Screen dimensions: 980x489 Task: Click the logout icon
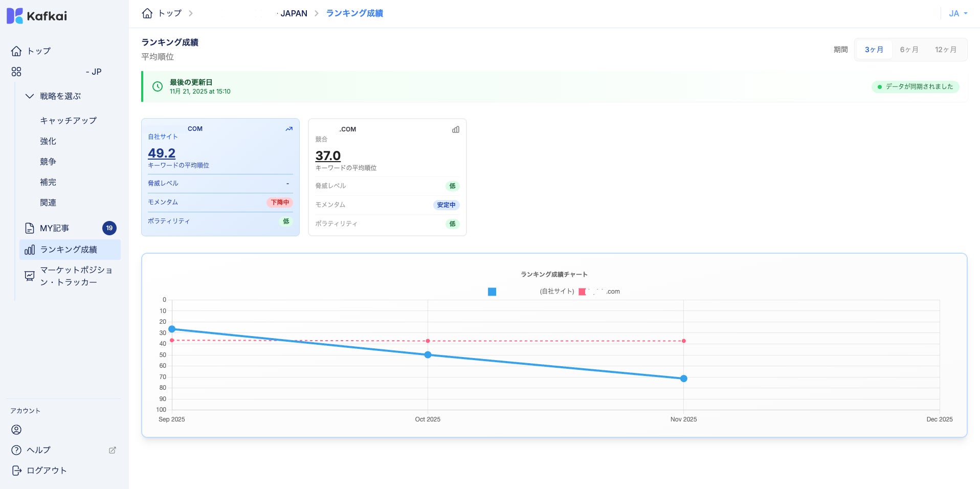coord(16,471)
